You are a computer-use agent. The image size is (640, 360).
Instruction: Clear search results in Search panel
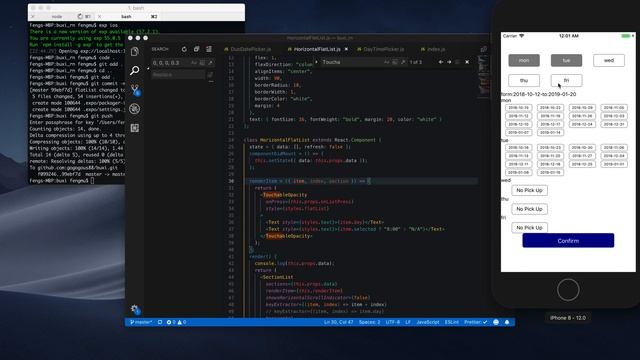point(196,49)
